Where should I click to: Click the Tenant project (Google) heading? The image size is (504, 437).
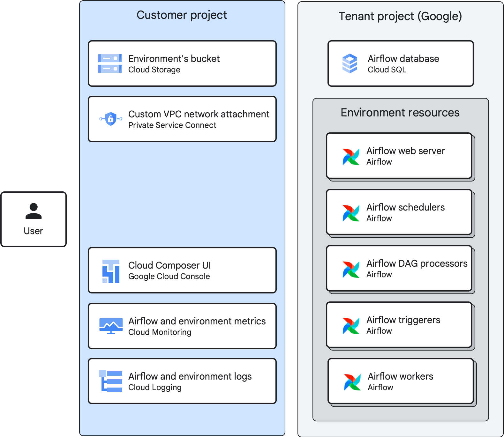click(400, 16)
